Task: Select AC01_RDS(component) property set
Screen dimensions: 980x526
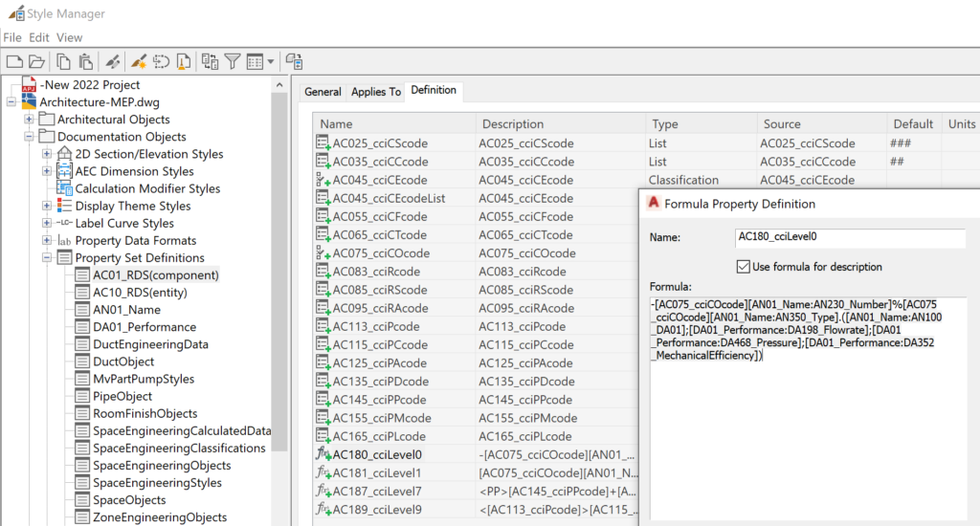Action: (156, 274)
